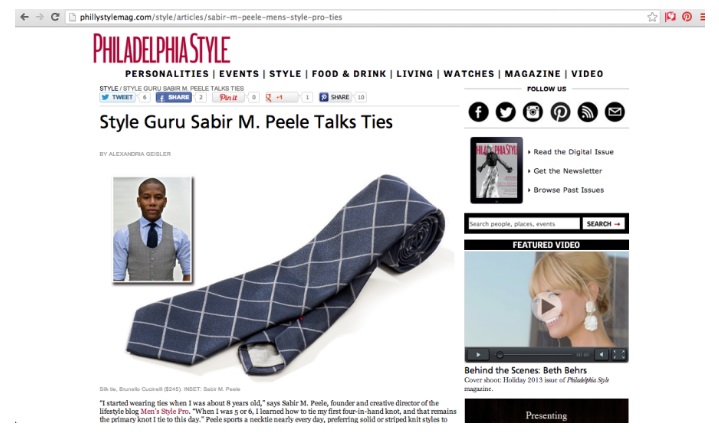Open the Instagram follow icon
The width and height of the screenshot is (719, 447).
pyautogui.click(x=533, y=112)
